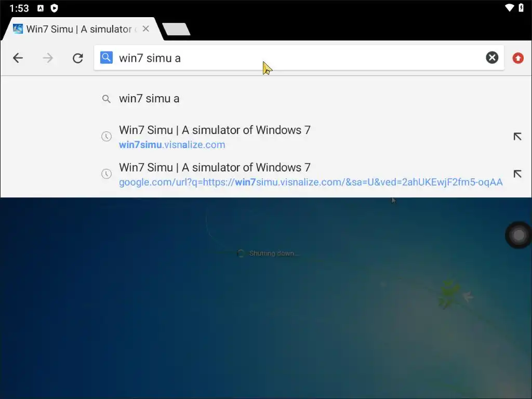Click the clock icon of the google.com/url suggestion

coord(107,174)
